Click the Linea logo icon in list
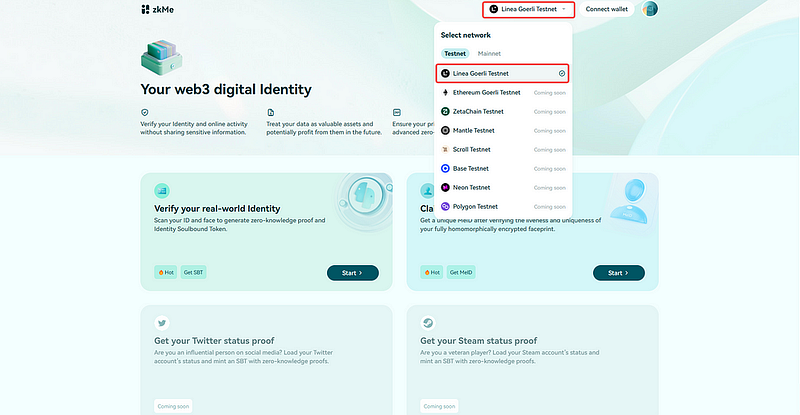This screenshot has height=415, width=800. (445, 74)
